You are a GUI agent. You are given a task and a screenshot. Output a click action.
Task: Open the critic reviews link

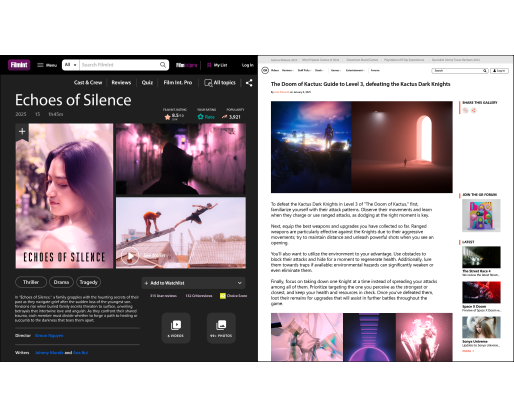point(199,296)
